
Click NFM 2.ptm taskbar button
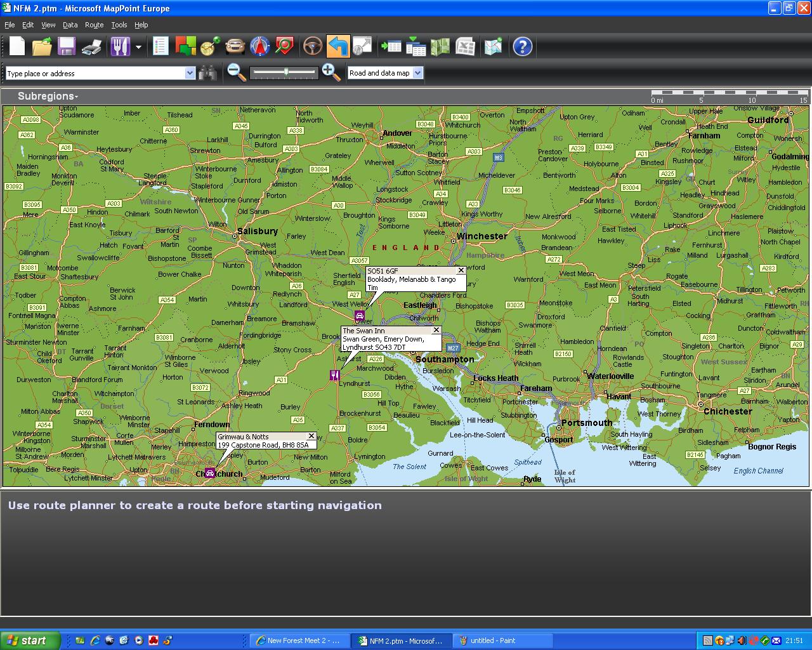click(402, 640)
